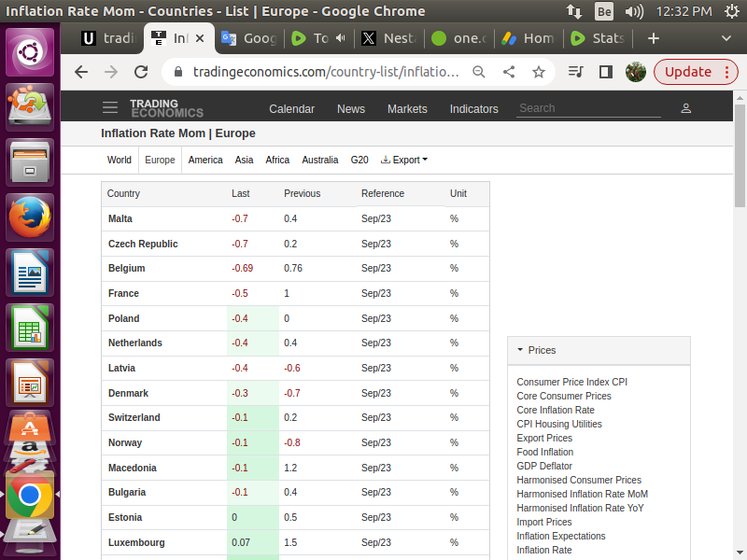
Task: Open the tab search chevron in Chrome
Action: (x=727, y=38)
